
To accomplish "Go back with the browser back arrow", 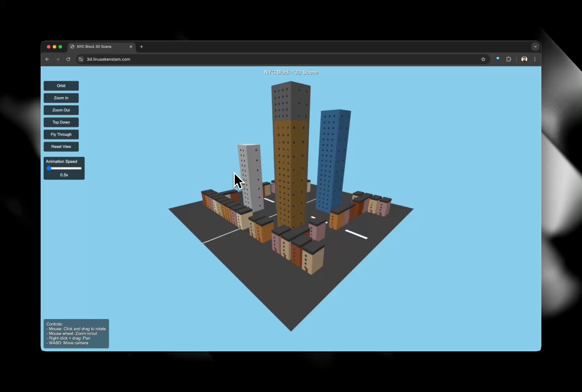I will (47, 59).
